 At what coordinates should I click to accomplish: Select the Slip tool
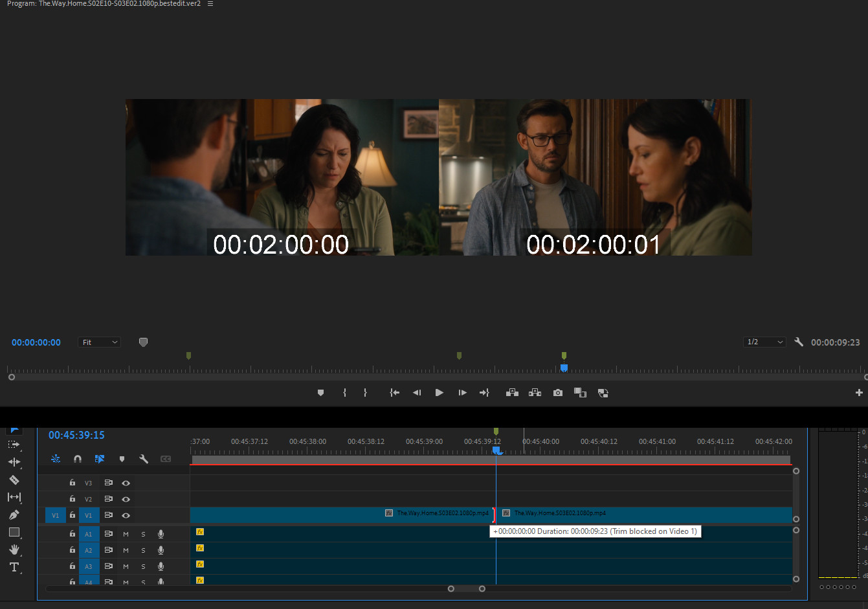coord(14,497)
